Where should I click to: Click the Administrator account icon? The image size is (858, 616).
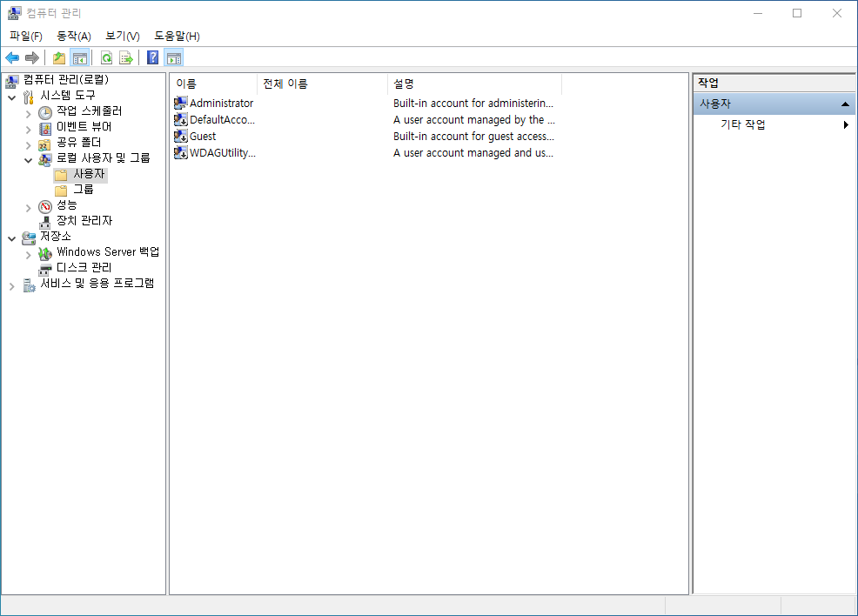coord(181,103)
